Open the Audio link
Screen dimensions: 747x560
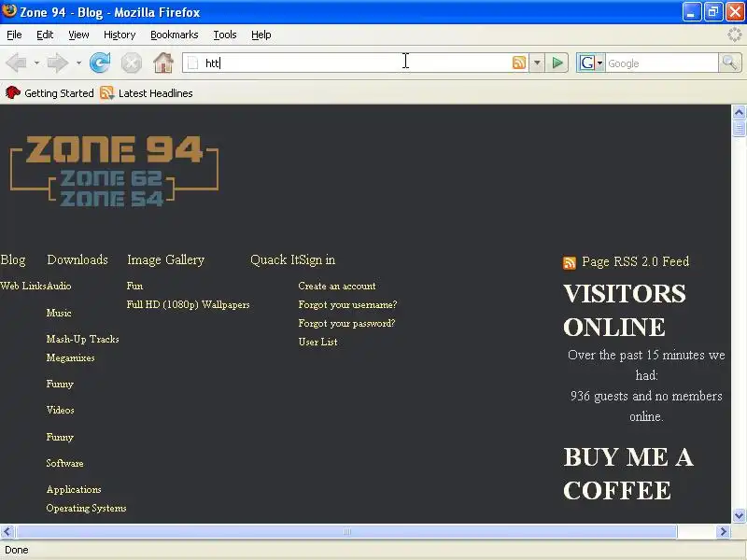coord(59,287)
